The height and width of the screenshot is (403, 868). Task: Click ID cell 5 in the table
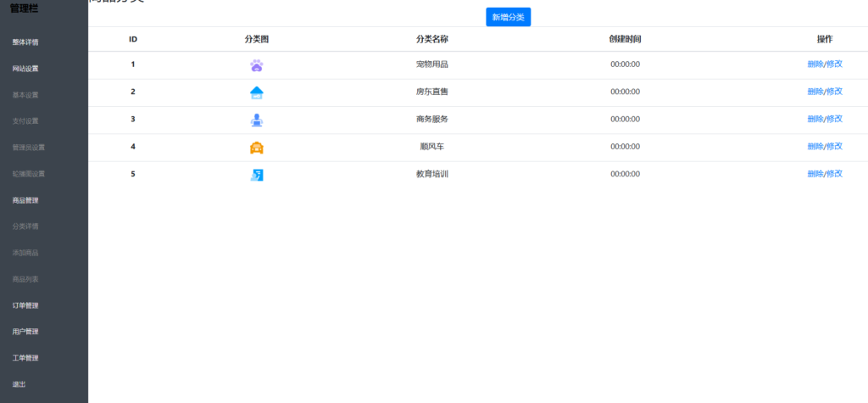[133, 174]
